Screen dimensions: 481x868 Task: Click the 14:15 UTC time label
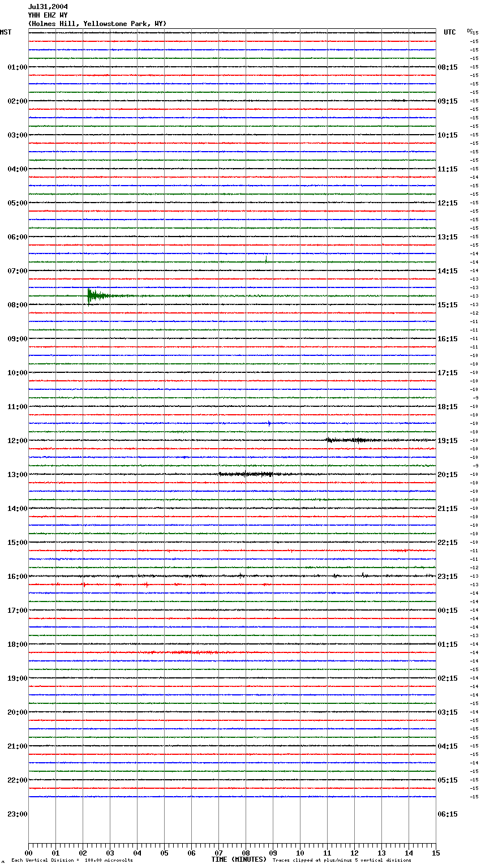[448, 271]
